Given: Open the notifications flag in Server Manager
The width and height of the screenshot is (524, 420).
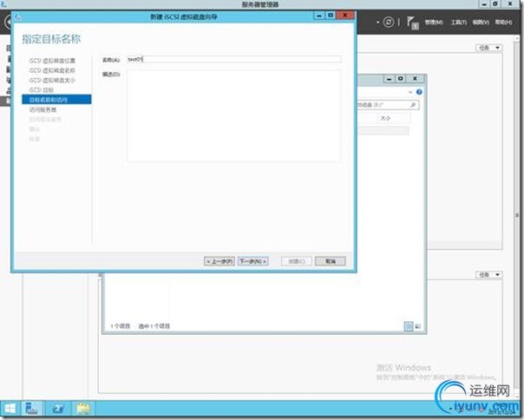Looking at the screenshot, I should click(x=412, y=23).
